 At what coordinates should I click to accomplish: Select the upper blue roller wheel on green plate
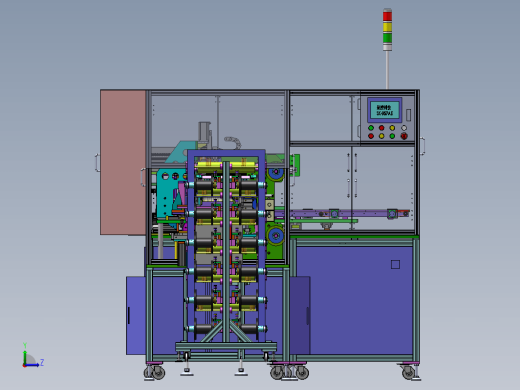pyautogui.click(x=276, y=173)
